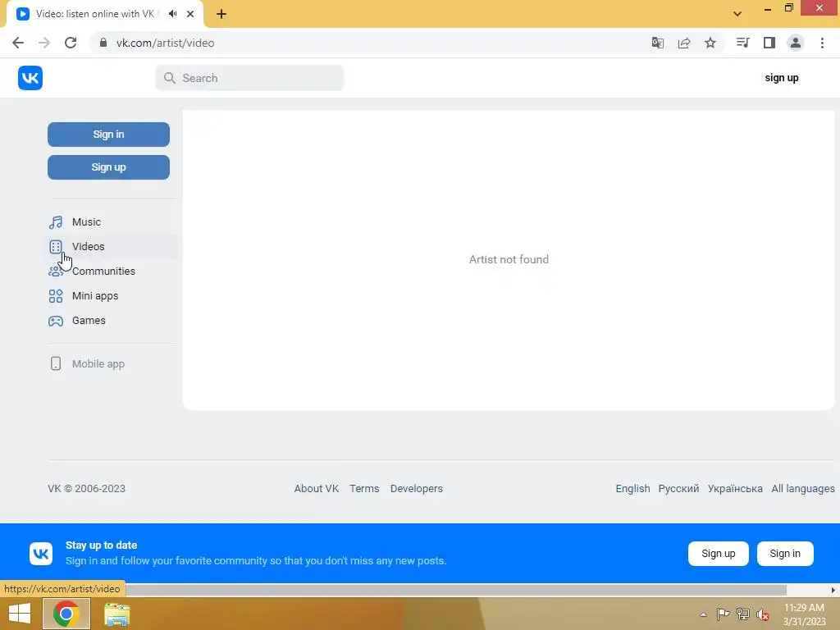This screenshot has height=630, width=840.
Task: Open the Chrome three-dot menu
Action: 822,43
